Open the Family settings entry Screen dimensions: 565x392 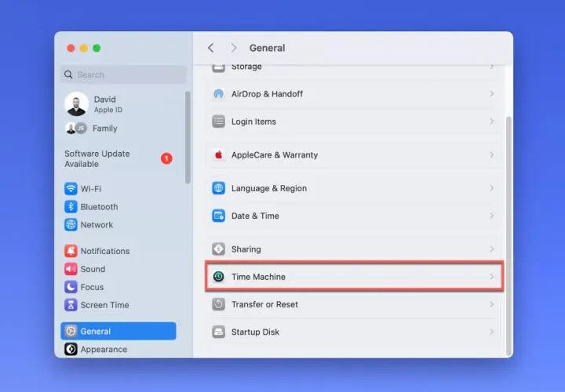105,128
